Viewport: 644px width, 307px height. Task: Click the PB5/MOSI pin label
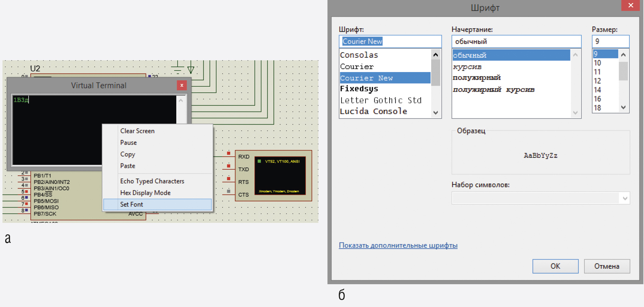click(x=46, y=201)
